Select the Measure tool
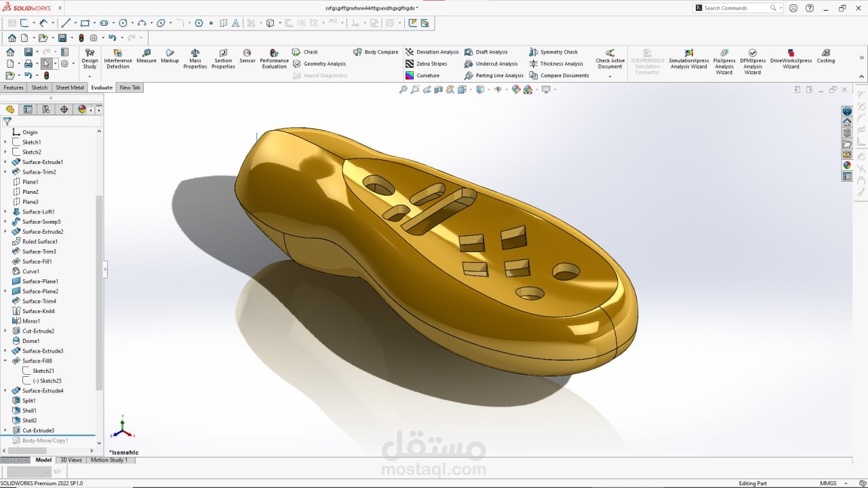The image size is (868, 488). pyautogui.click(x=146, y=56)
